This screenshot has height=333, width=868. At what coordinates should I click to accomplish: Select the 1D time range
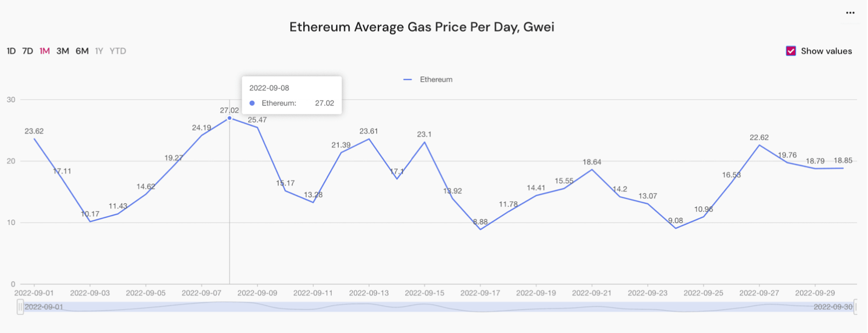pos(11,51)
